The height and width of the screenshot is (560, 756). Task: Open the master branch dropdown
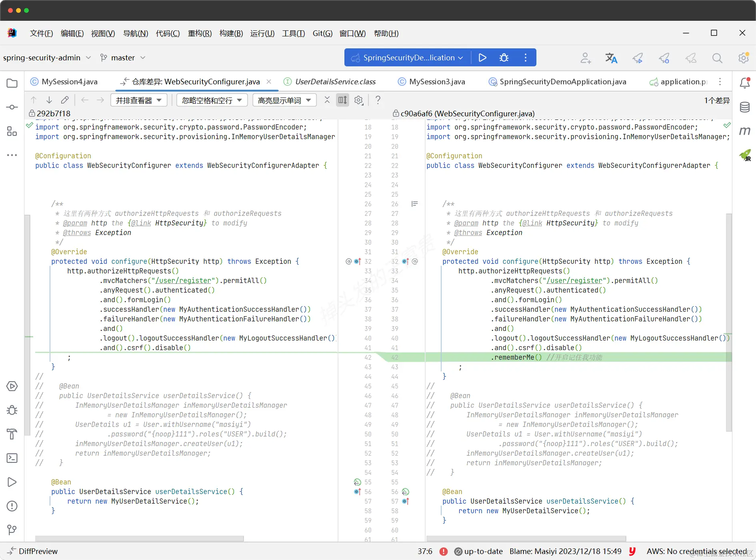tap(122, 58)
